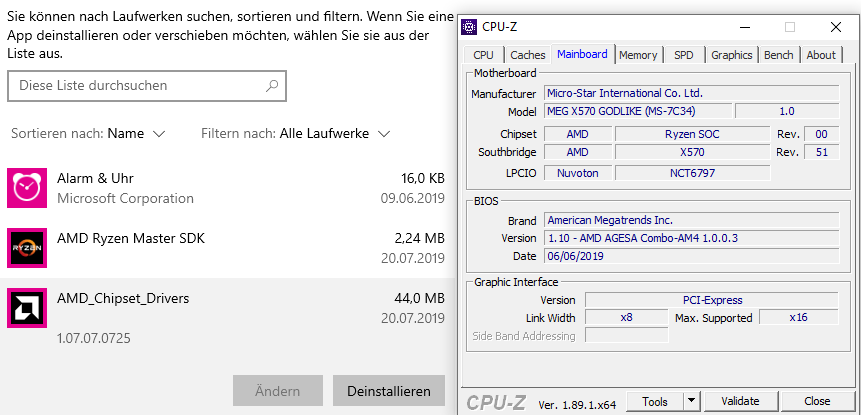Click the '44,0 MB' size value
Viewport: 861px width, 415px height.
420,299
